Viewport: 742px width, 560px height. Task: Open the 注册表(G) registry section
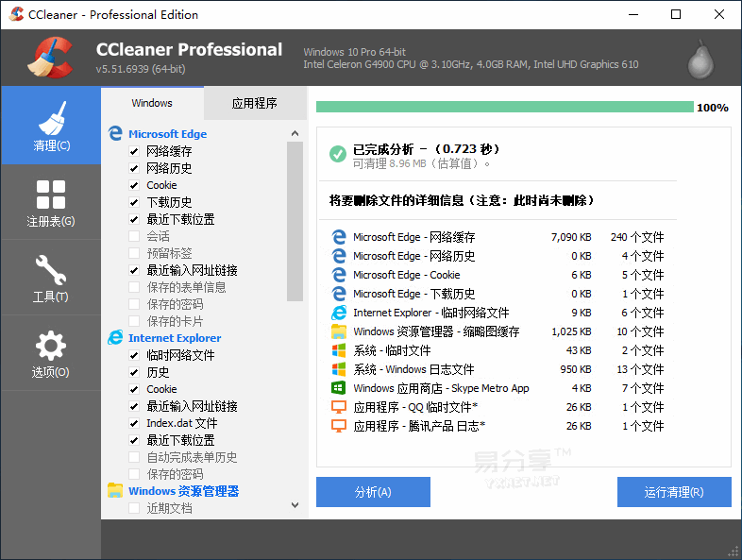pyautogui.click(x=51, y=203)
